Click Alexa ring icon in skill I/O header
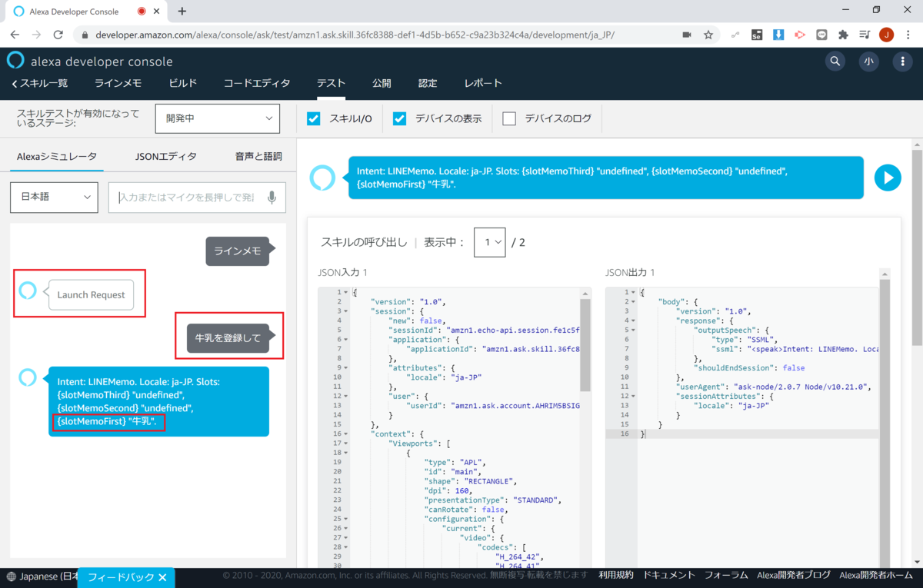The image size is (923, 588). (322, 178)
